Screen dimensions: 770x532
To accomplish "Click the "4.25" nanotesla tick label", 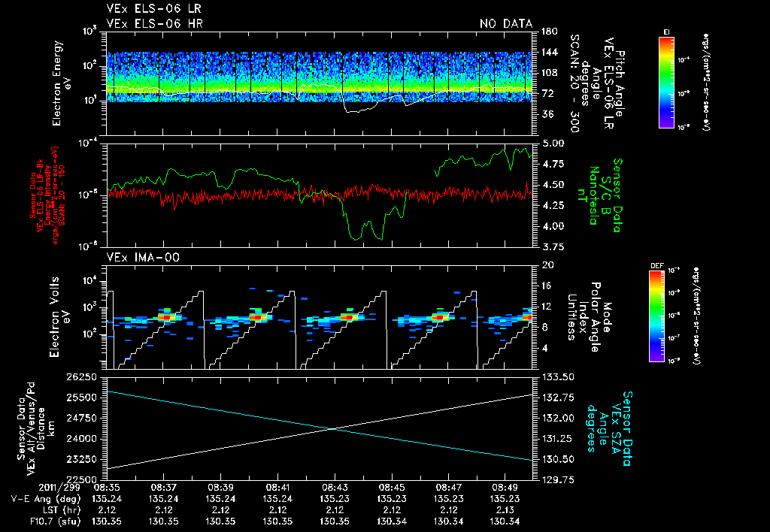I will pos(553,205).
